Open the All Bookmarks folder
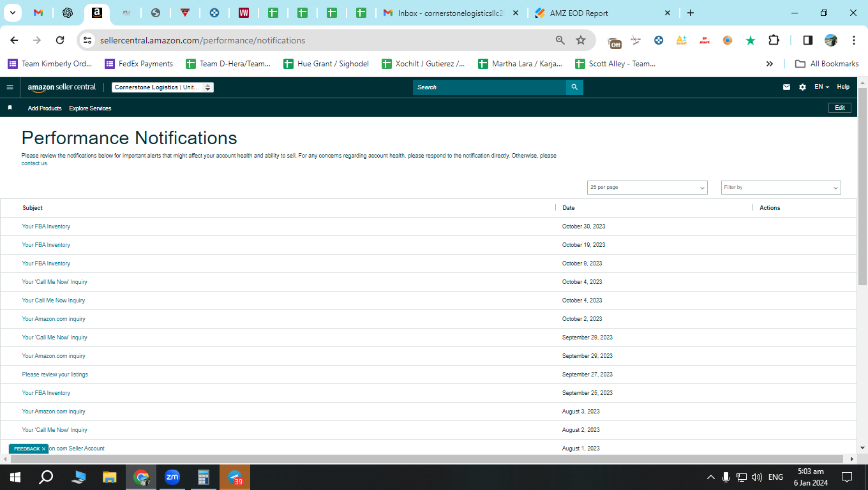This screenshot has height=490, width=868. click(x=827, y=64)
